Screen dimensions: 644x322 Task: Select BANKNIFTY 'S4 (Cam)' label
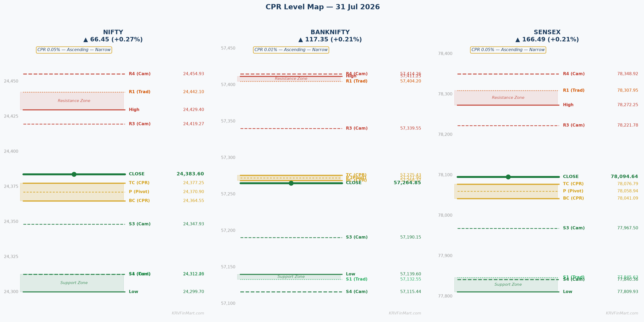(357, 292)
